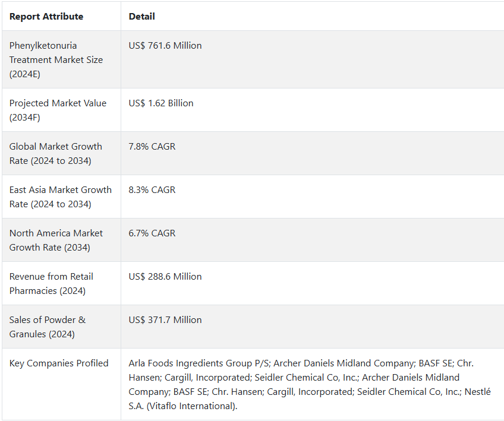
Task: Click the 8.3% CAGR value
Action: tap(152, 190)
